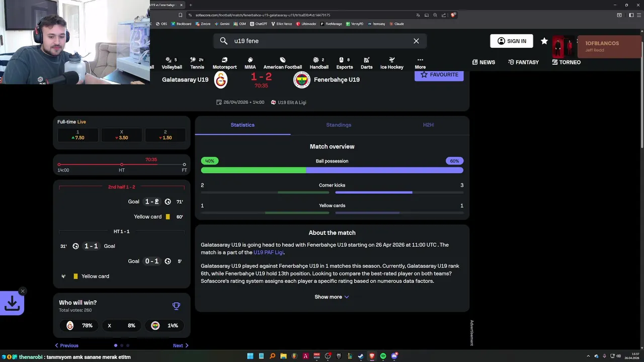Screen dimensions: 644x362
Task: Expand the More sports menu
Action: [x=420, y=63]
